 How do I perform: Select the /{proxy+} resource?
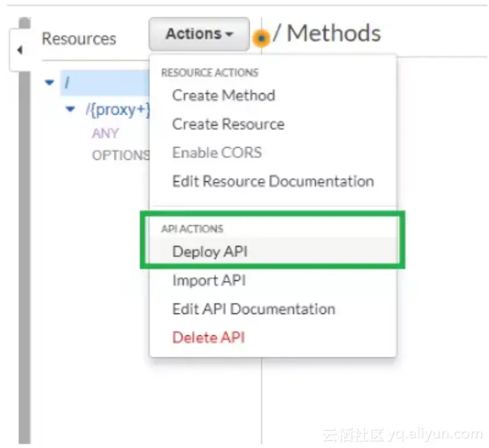pyautogui.click(x=117, y=109)
